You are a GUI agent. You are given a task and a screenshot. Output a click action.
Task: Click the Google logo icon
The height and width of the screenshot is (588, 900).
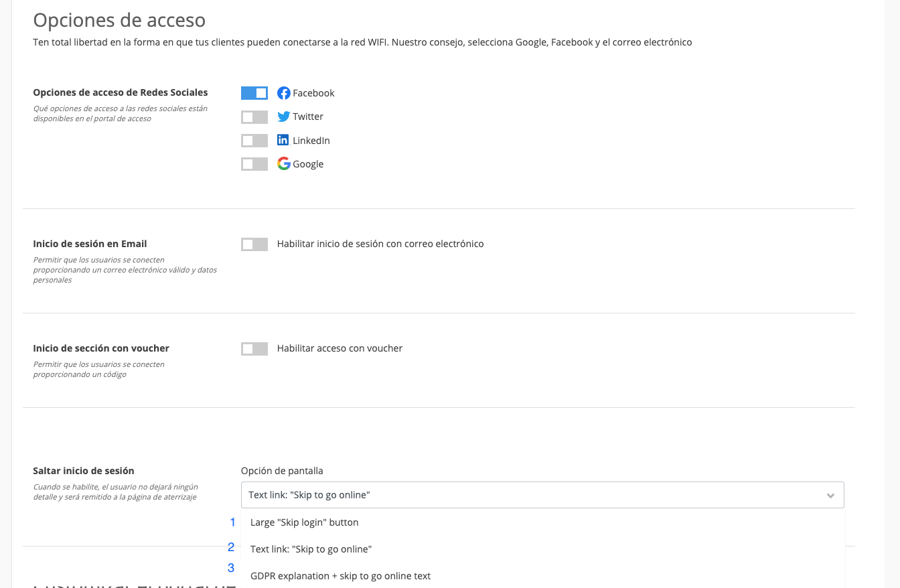tap(284, 163)
